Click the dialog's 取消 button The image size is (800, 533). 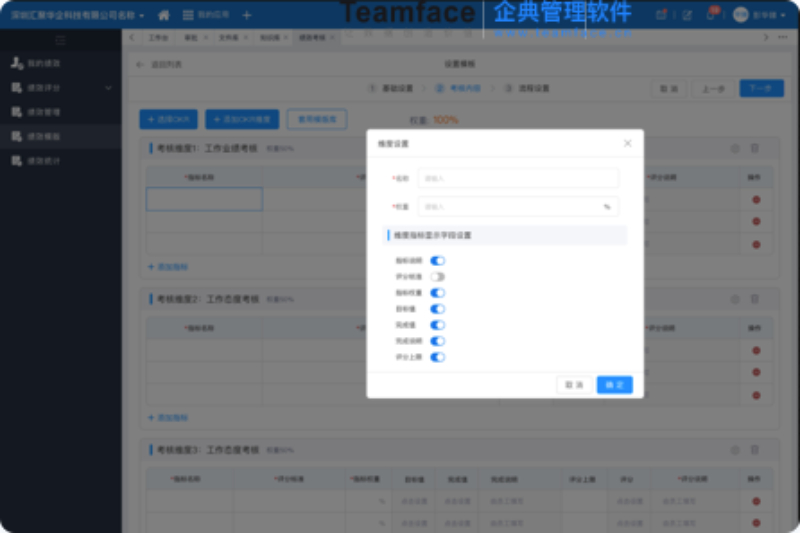tap(574, 385)
